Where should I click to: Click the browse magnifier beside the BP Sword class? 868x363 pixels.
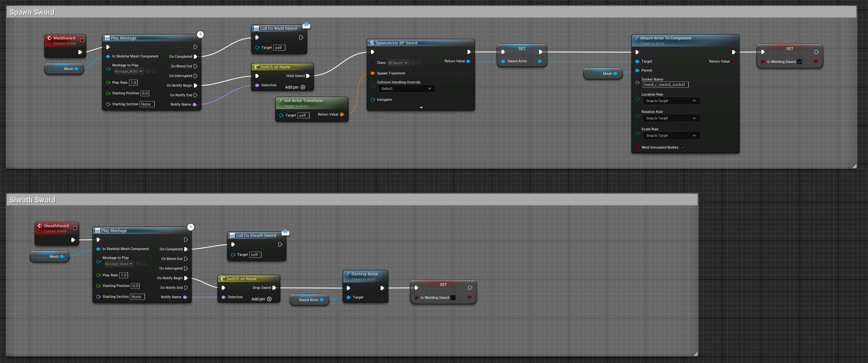[419, 63]
